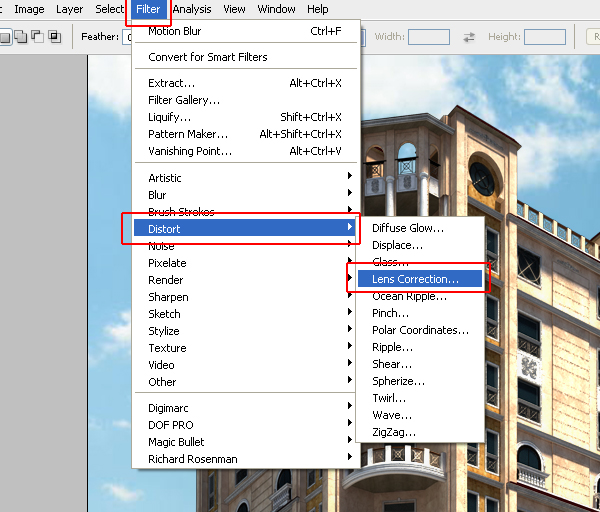The image size is (600, 512).
Task: Expand the Video submenu
Action: pos(245,365)
